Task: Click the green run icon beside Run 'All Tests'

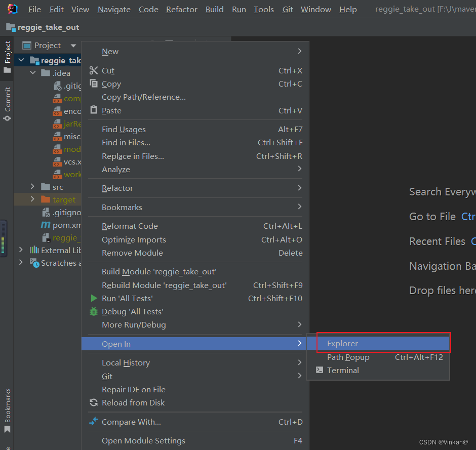Action: pos(93,299)
